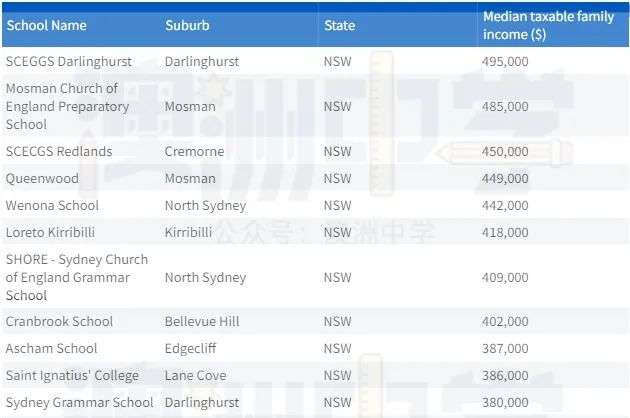
Task: Select the Wenona School name cell
Action: click(52, 205)
